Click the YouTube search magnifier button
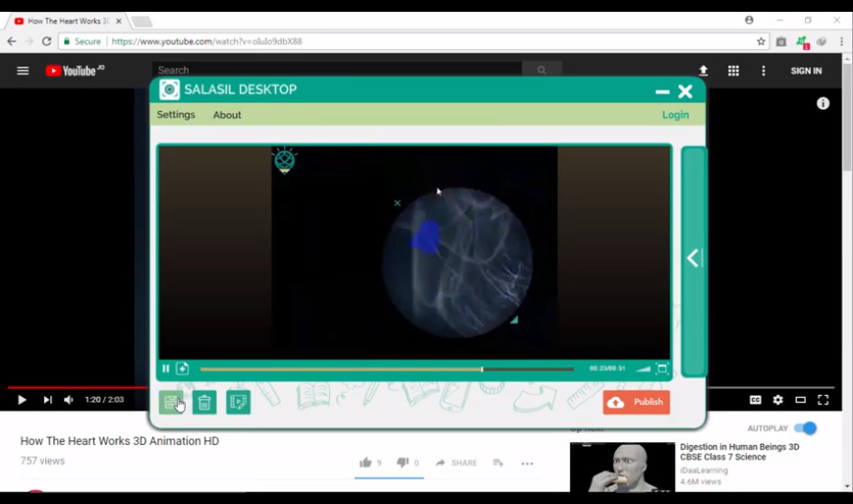This screenshot has width=853, height=504. click(541, 70)
